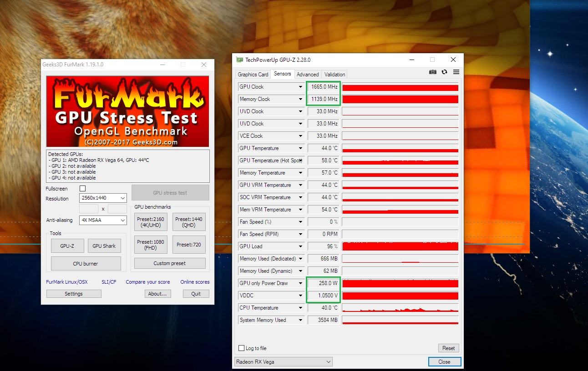This screenshot has width=588, height=371.
Task: Switch to the Graphics Card tab
Action: [x=253, y=75]
